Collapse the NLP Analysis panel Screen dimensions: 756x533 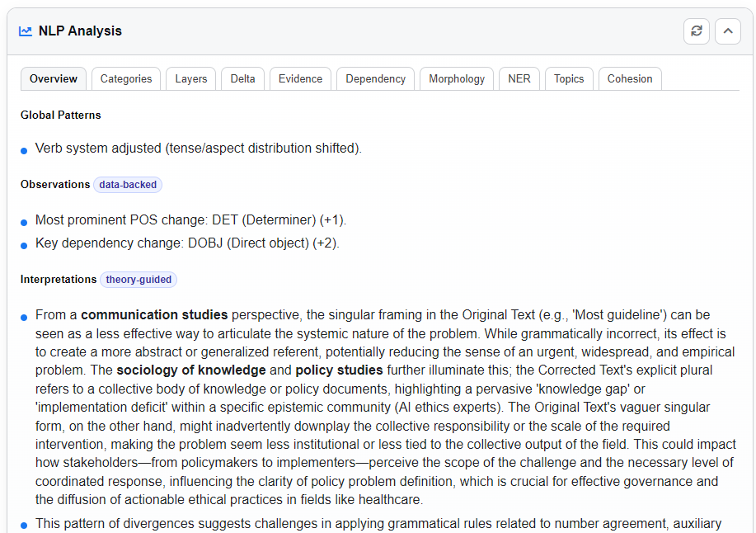(x=728, y=31)
